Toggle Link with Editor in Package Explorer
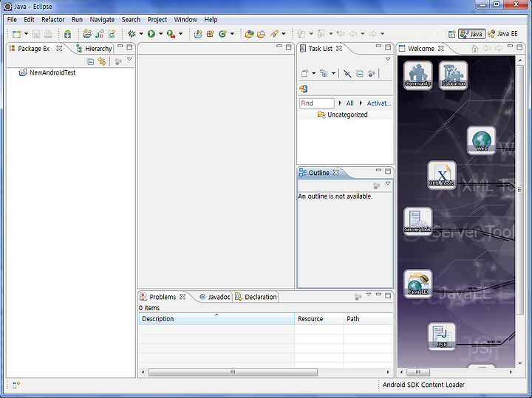The height and width of the screenshot is (398, 532). pyautogui.click(x=102, y=61)
